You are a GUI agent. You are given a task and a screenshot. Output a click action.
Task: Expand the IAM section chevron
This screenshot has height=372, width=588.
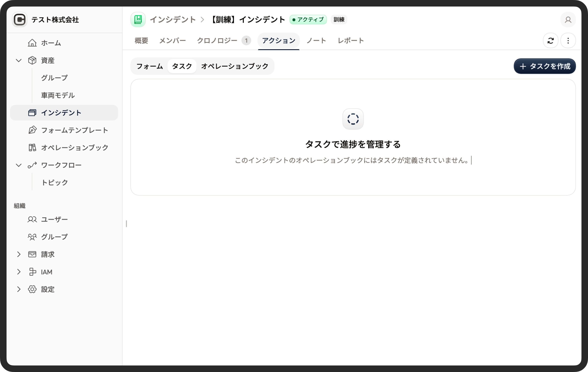(x=19, y=272)
